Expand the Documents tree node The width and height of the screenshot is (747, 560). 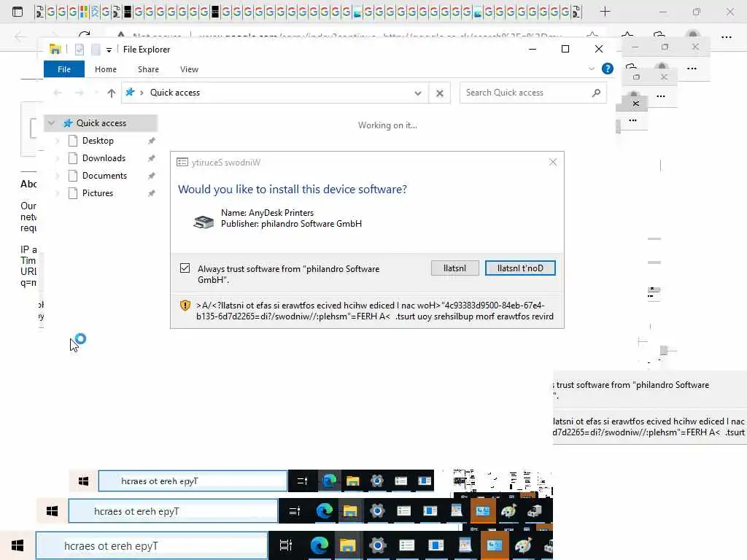(58, 176)
